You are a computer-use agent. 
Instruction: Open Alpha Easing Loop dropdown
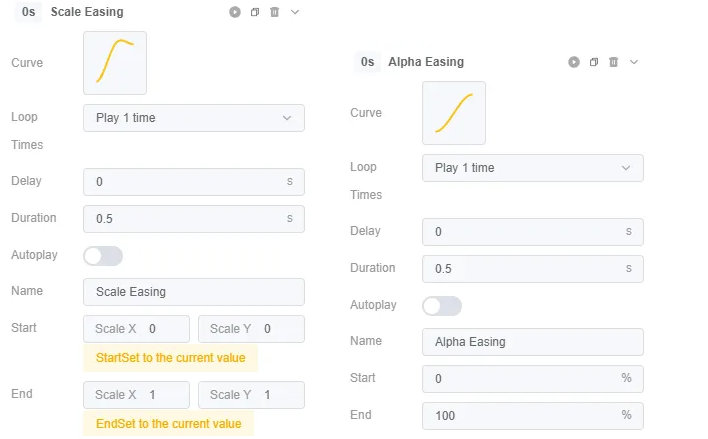coord(533,168)
